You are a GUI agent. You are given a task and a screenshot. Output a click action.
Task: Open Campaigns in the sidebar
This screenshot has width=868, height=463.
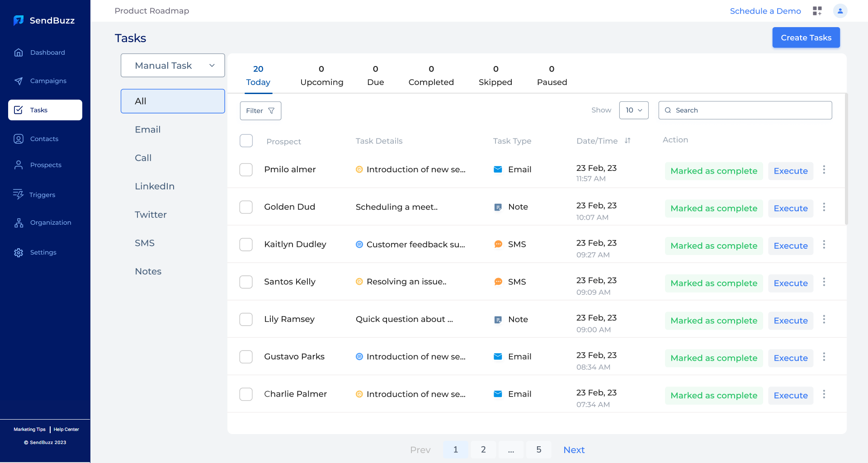48,81
